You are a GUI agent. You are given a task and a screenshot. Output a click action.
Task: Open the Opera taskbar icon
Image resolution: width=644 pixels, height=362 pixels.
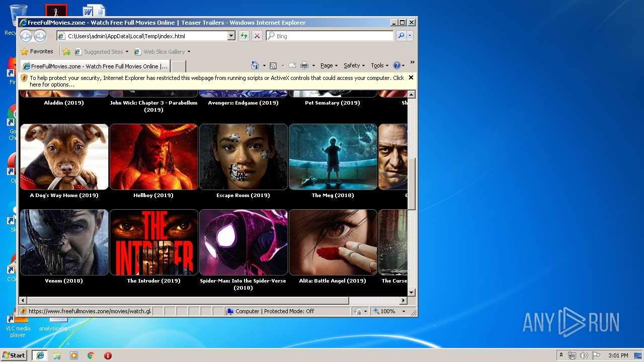coord(108,355)
